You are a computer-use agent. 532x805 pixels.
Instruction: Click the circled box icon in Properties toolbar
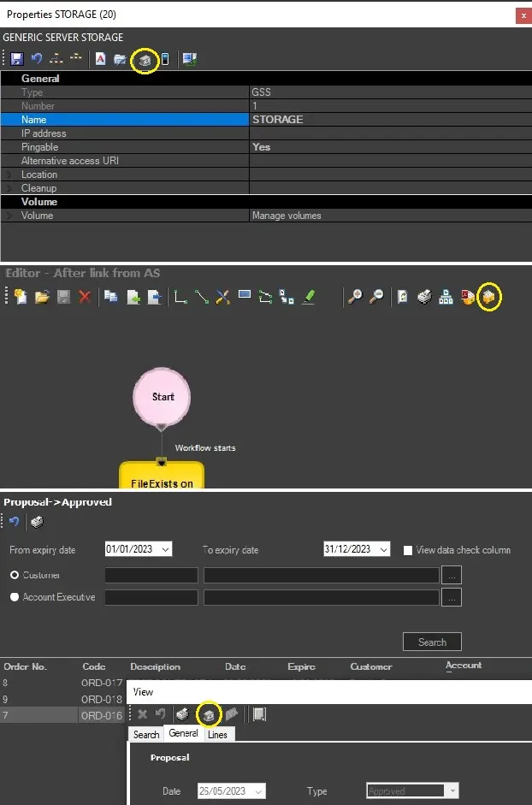click(145, 60)
